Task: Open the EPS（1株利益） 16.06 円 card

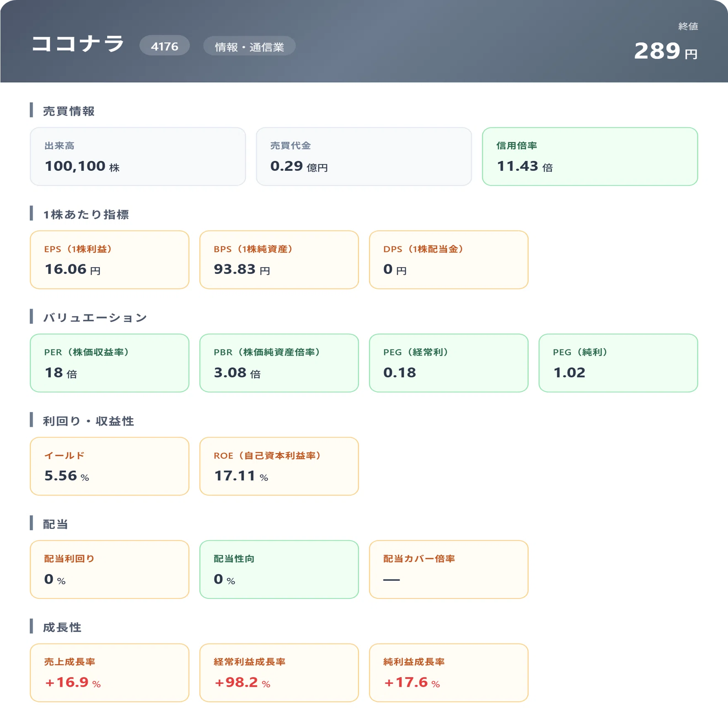Action: [110, 260]
